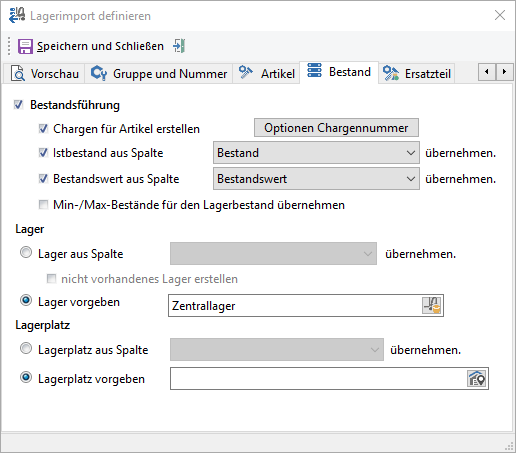
Task: Click the Ersatzteil tab icon
Action: [x=391, y=73]
